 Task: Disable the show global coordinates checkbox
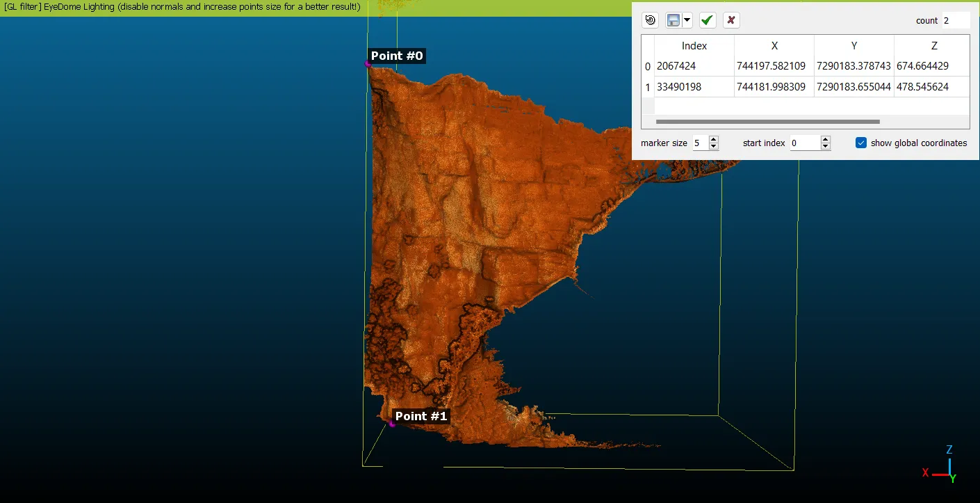tap(861, 143)
